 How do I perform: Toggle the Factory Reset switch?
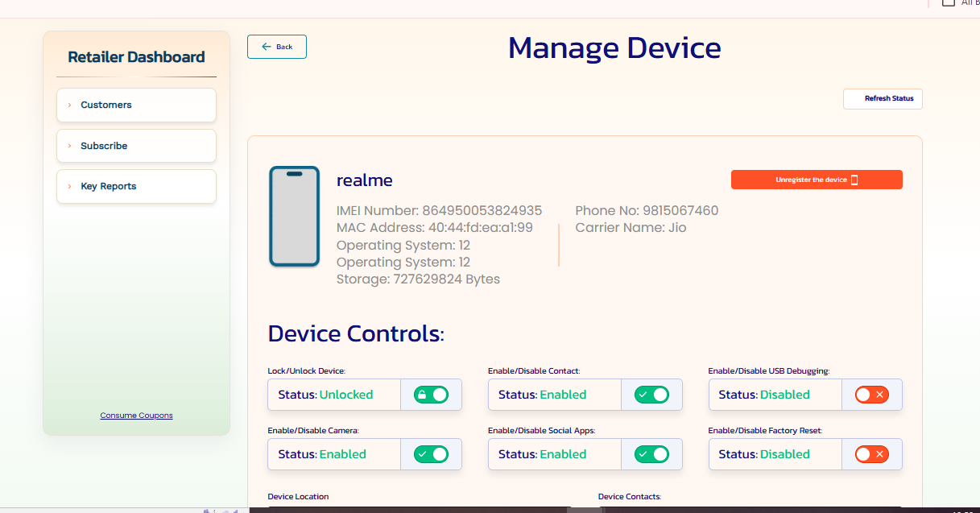[872, 454]
